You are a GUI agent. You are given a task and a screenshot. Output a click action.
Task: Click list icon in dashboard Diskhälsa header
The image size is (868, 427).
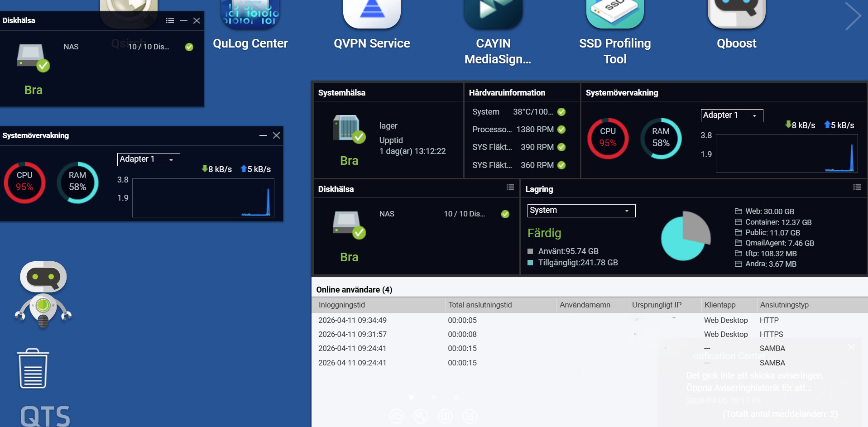click(510, 187)
